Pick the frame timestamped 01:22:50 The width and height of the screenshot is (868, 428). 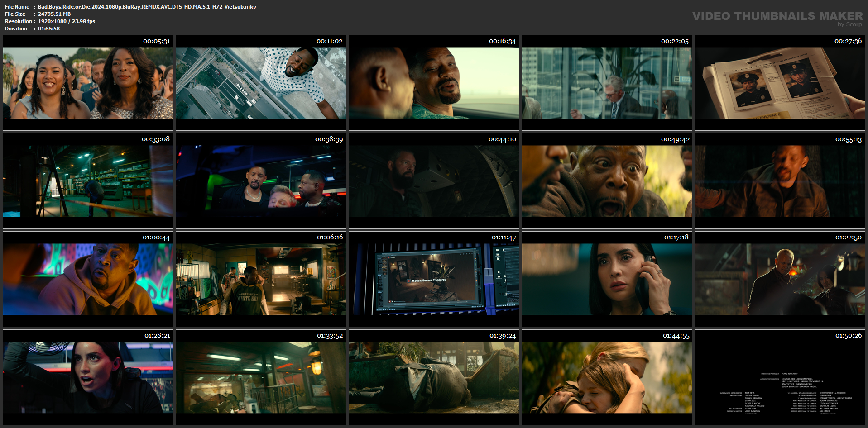(780, 279)
